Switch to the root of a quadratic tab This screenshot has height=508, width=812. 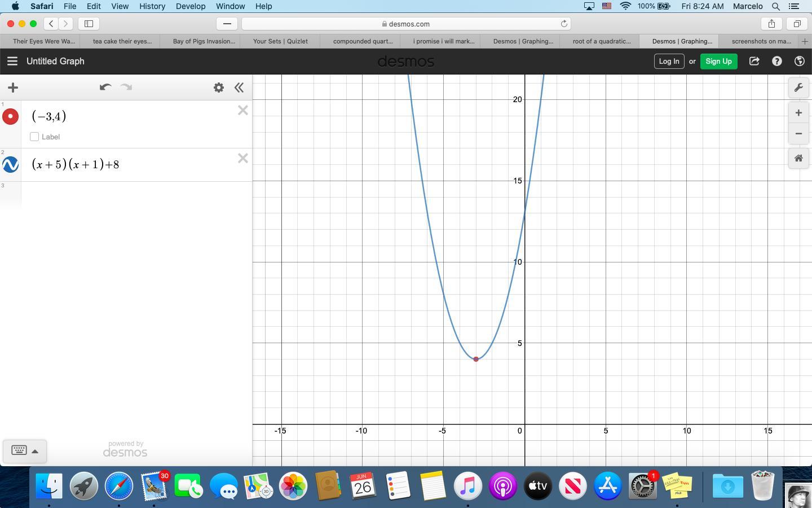point(601,41)
